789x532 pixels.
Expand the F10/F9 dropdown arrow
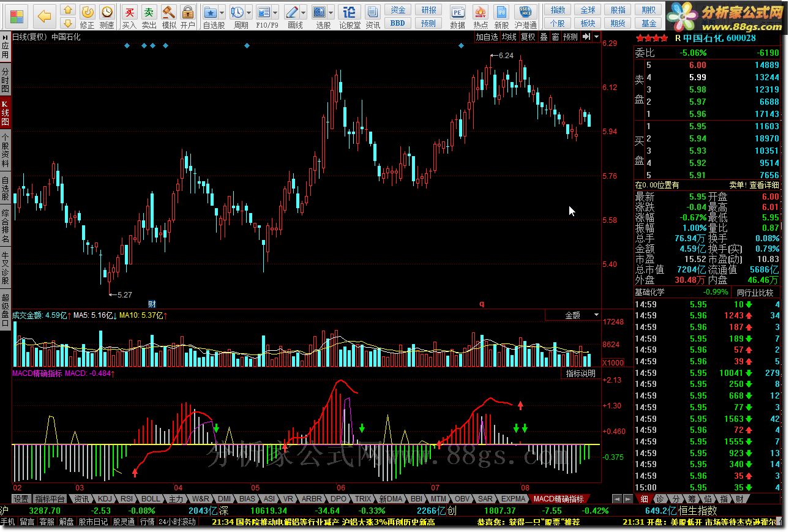click(x=275, y=13)
